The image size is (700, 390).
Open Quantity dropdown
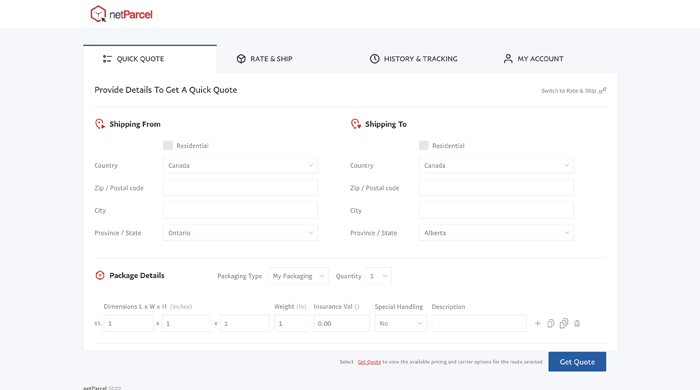378,276
